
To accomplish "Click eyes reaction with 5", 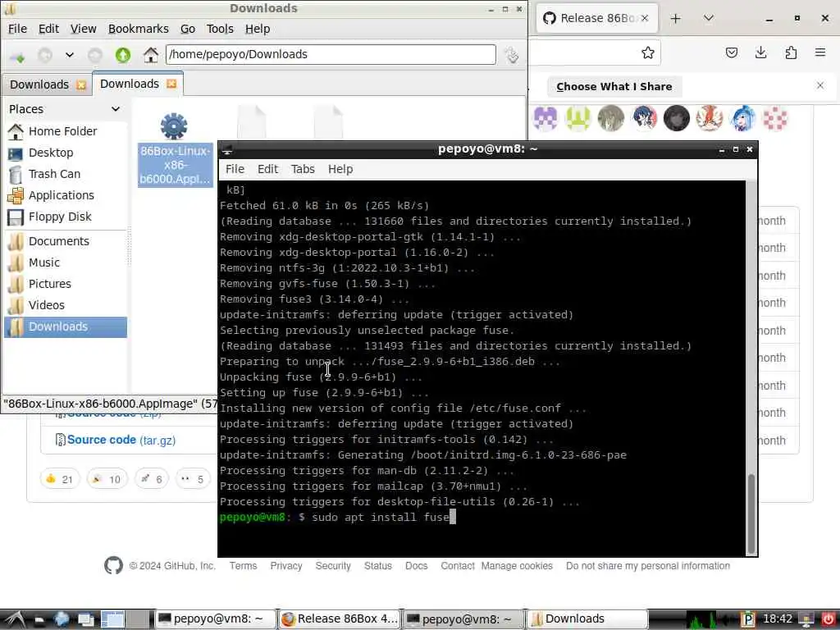I will (192, 479).
